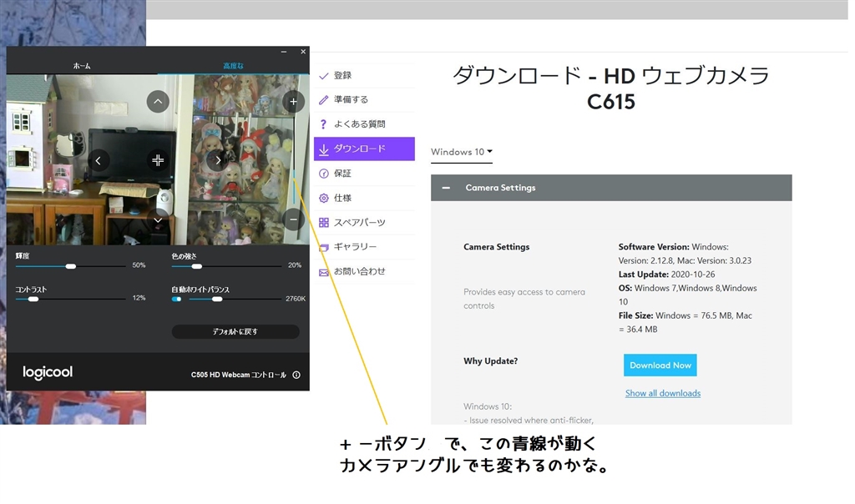Image resolution: width=855 pixels, height=504 pixels.
Task: Click the よくある質問 question mark icon
Action: (x=324, y=124)
